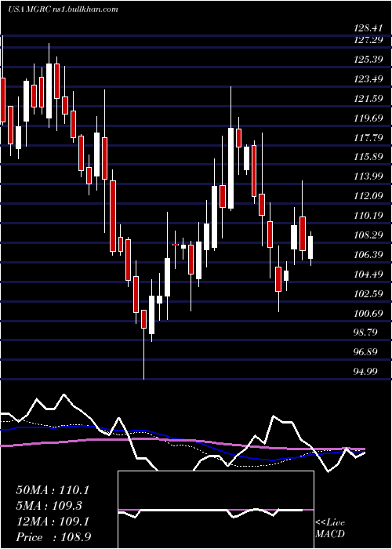Click the 115.89 price axis label

(367, 157)
